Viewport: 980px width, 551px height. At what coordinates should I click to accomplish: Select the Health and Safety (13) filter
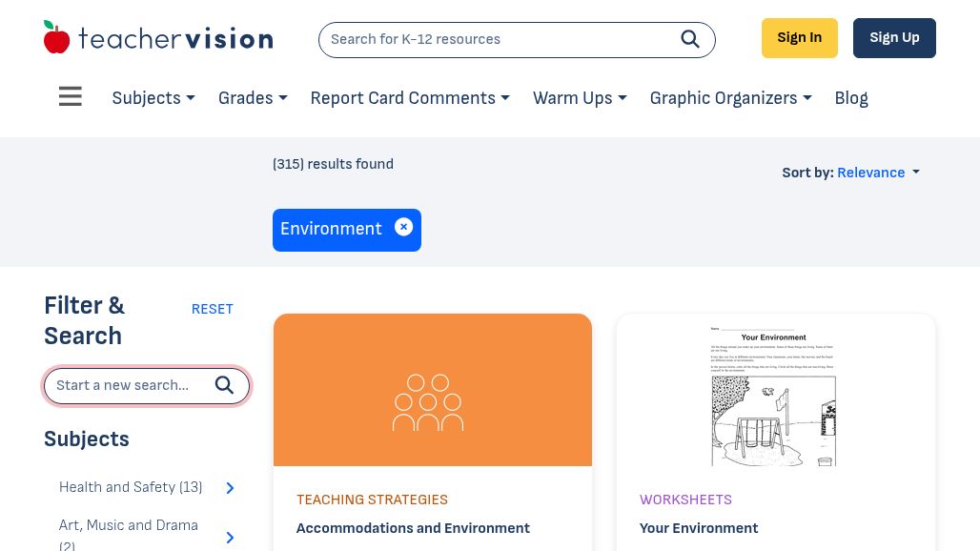click(x=131, y=487)
